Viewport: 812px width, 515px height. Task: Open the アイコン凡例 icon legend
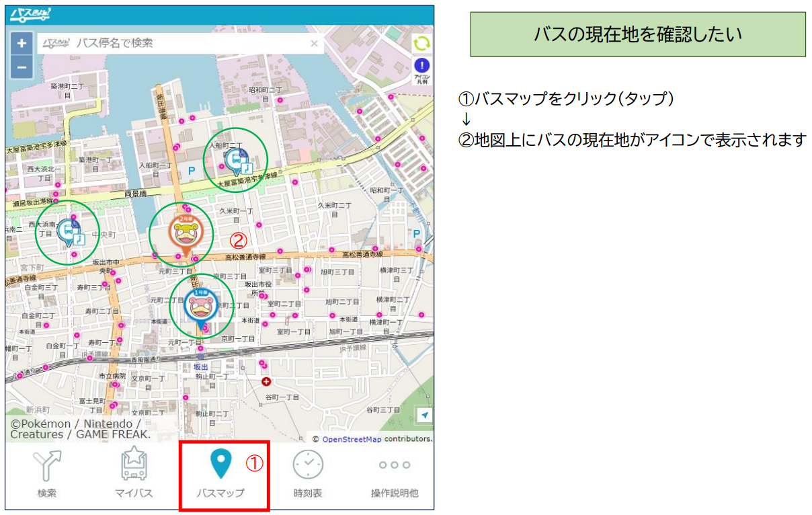point(422,71)
